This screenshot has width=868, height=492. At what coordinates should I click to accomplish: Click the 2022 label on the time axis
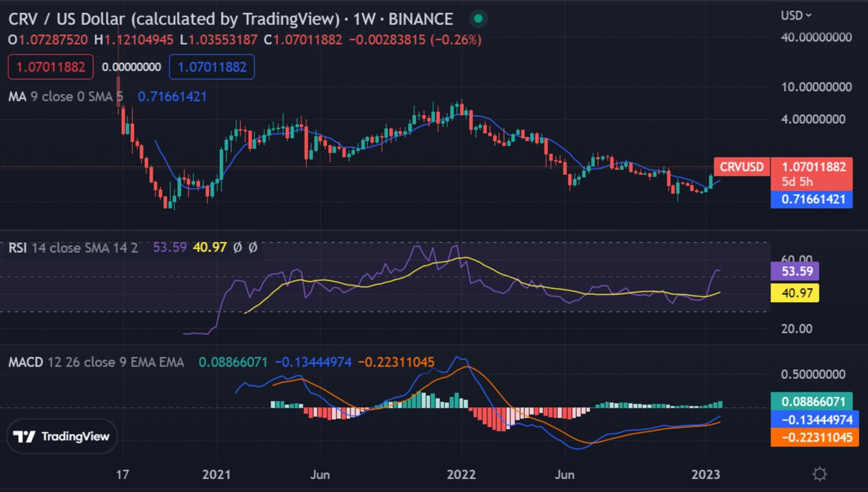[x=461, y=474]
